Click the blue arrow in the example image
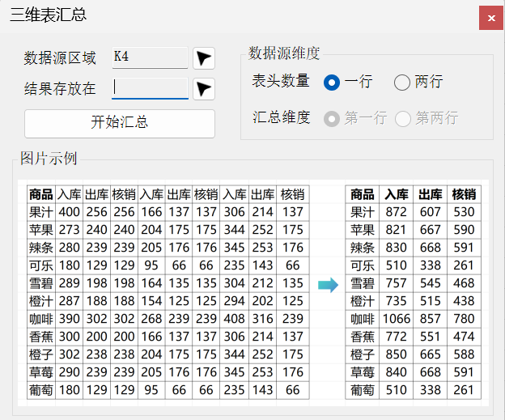This screenshot has width=505, height=420. tap(328, 284)
